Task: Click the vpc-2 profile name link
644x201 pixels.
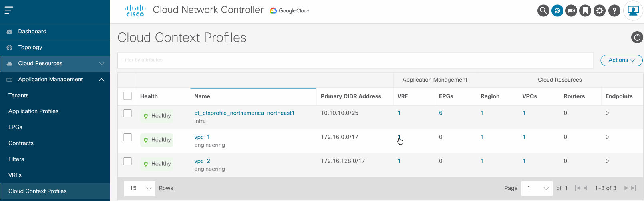Action: point(202,161)
